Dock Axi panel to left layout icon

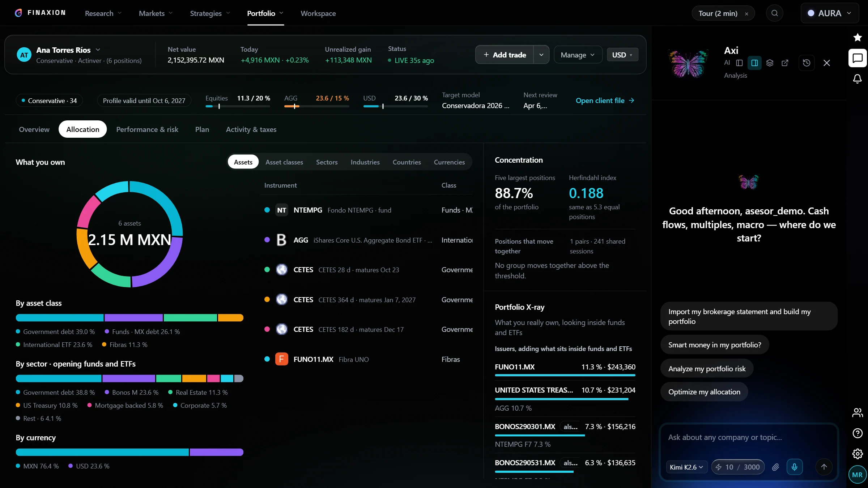739,63
